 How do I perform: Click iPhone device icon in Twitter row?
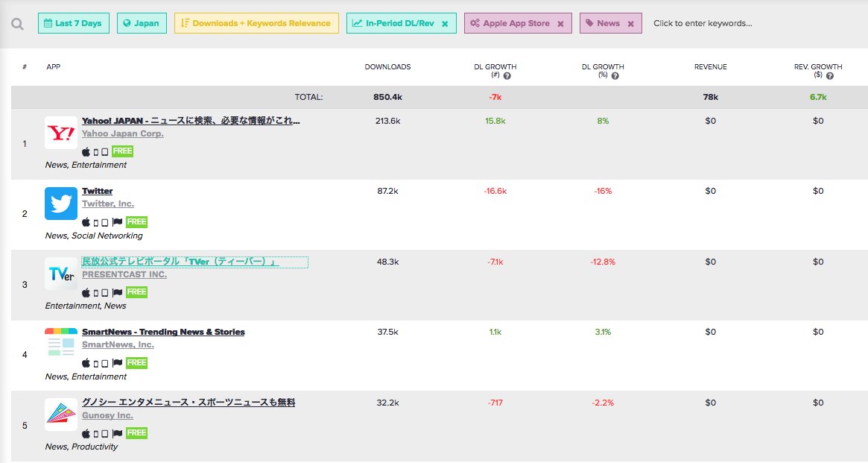pyautogui.click(x=96, y=223)
